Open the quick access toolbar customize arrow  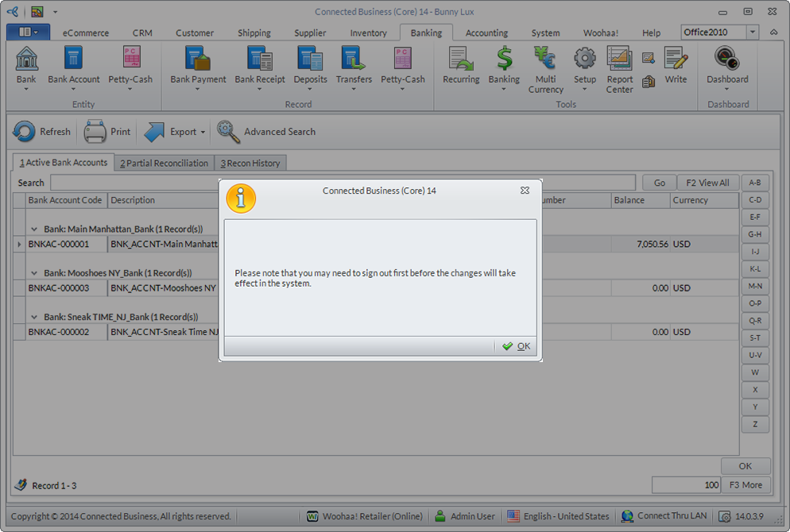click(x=55, y=11)
